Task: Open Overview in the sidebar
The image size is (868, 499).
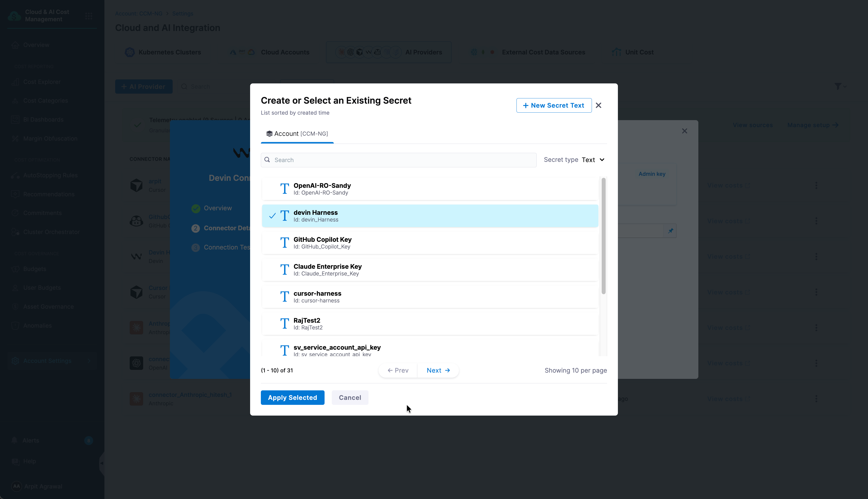Action: (x=36, y=45)
